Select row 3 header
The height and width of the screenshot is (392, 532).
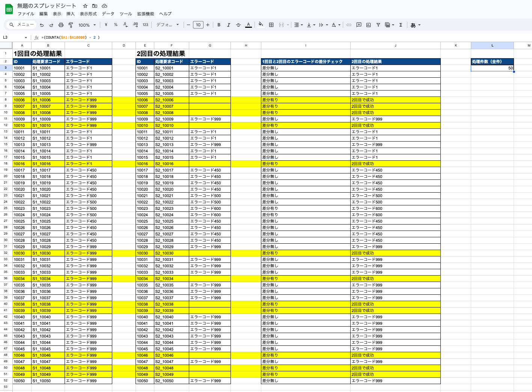click(6, 68)
